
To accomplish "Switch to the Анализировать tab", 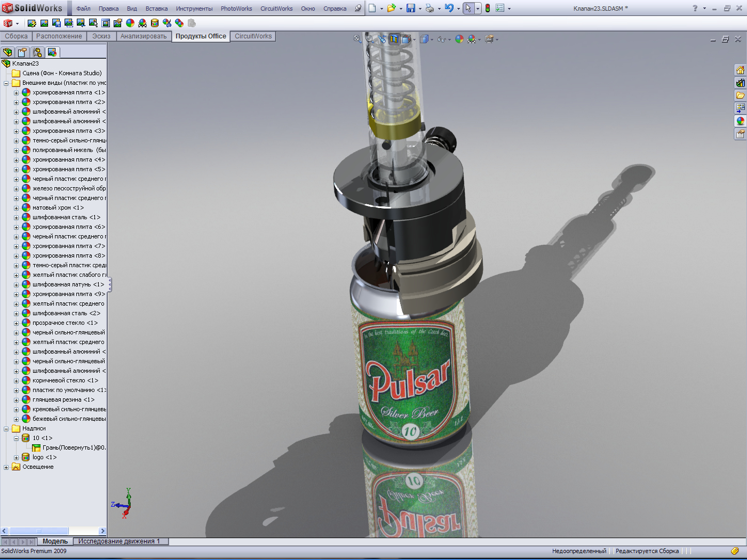I will click(x=144, y=36).
